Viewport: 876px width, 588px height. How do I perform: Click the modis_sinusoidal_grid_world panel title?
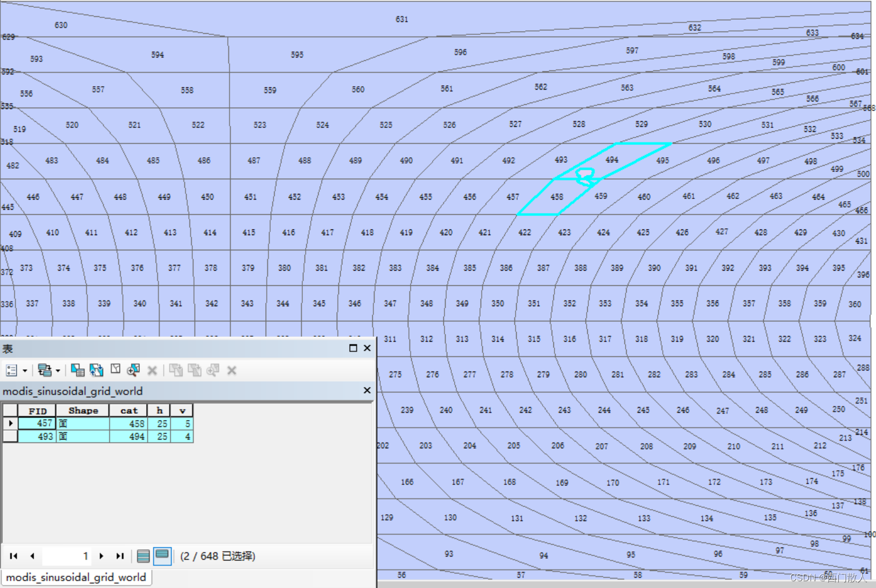tap(73, 391)
